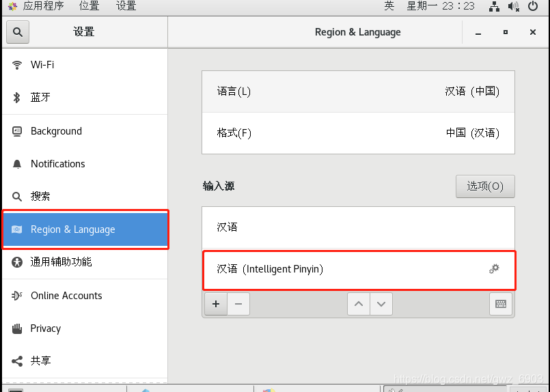Click the Bluetooth icon in sidebar

pos(16,98)
